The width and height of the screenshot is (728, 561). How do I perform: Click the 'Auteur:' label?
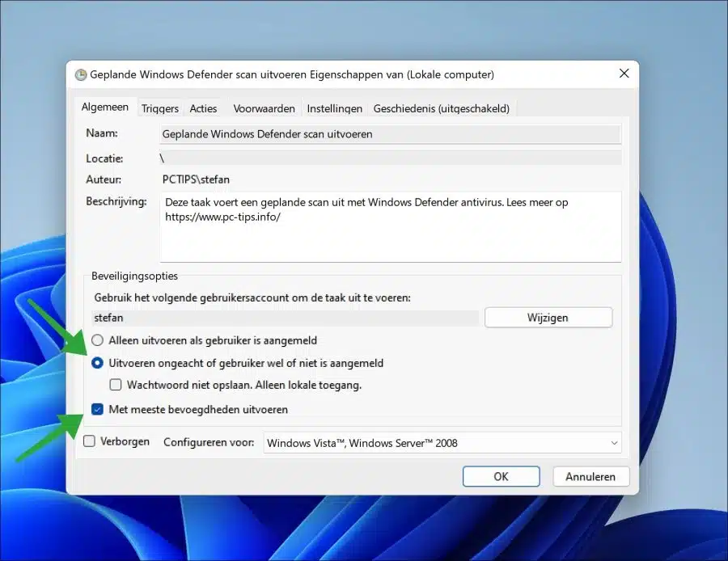(104, 179)
